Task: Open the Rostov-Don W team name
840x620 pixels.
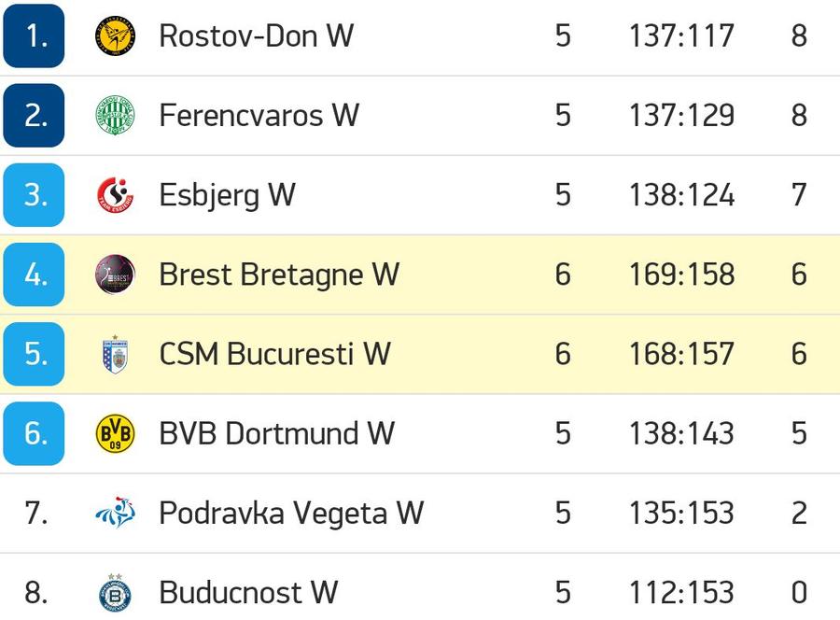Action: click(x=256, y=35)
